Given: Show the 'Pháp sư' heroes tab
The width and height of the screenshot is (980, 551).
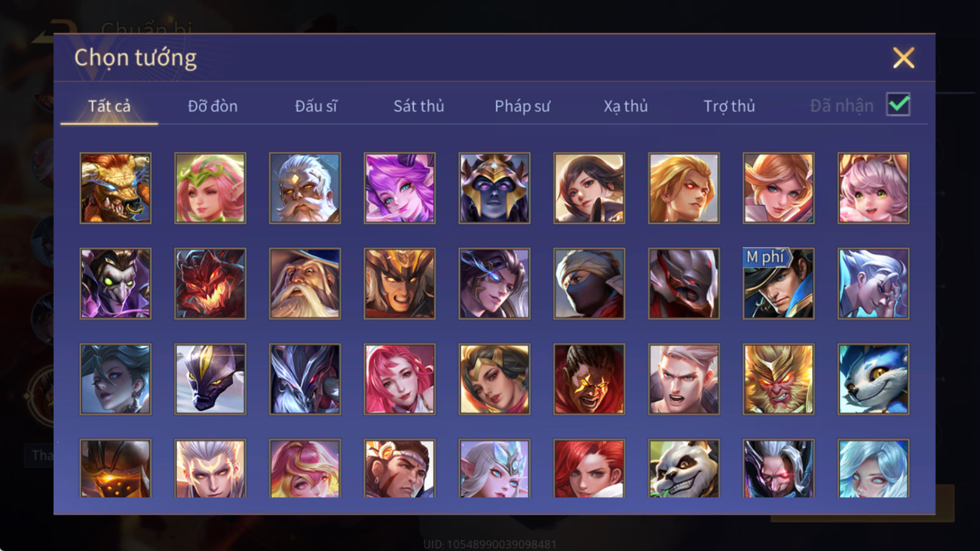Looking at the screenshot, I should tap(522, 106).
